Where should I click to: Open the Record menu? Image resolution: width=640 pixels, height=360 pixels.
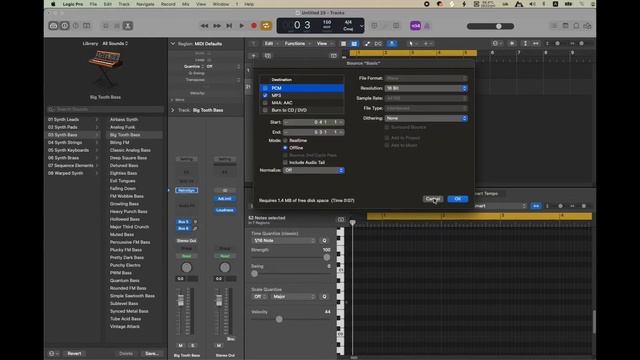point(168,4)
